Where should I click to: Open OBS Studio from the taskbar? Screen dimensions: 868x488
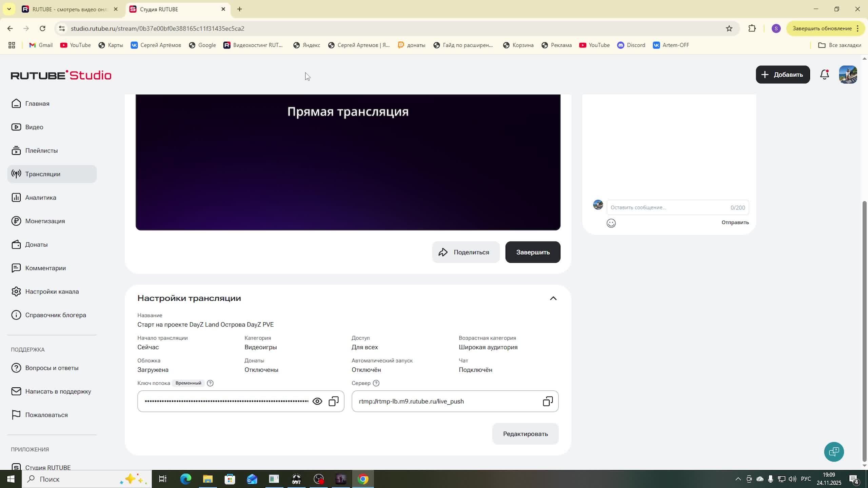318,479
